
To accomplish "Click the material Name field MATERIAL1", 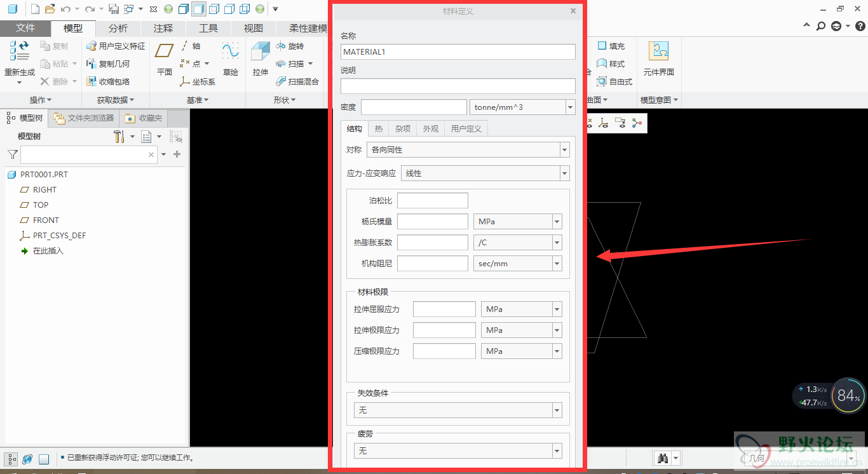I will 458,51.
